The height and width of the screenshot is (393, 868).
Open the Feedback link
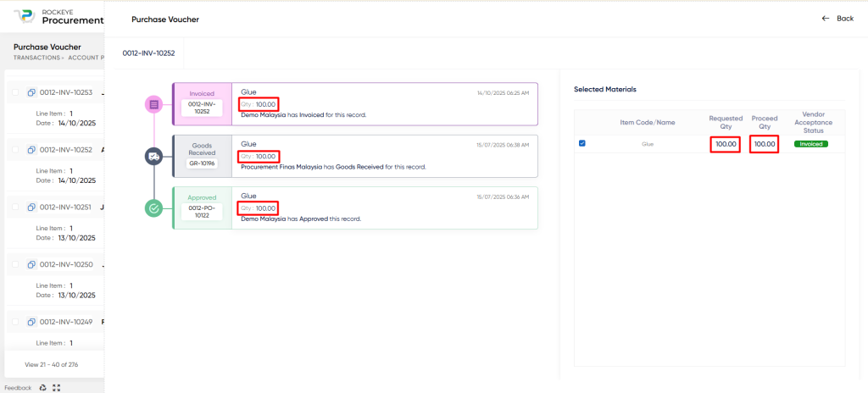18,388
